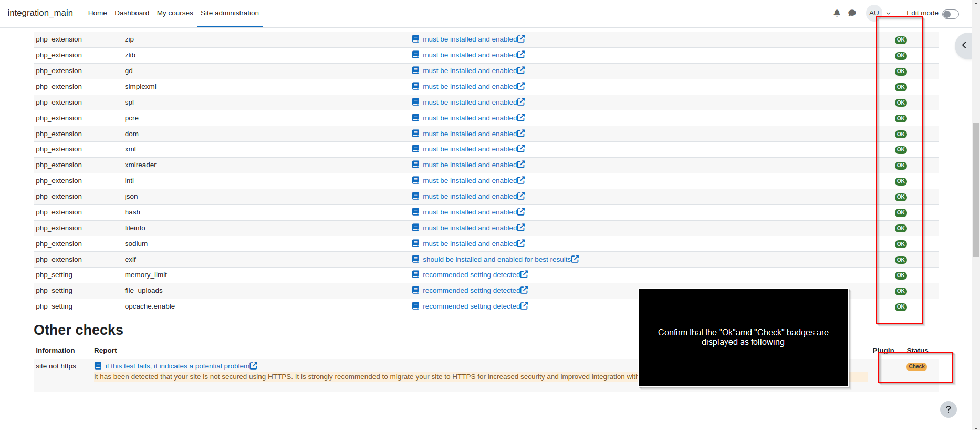This screenshot has height=430, width=980.
Task: Click the 'sodium' extension name cell
Action: point(136,244)
